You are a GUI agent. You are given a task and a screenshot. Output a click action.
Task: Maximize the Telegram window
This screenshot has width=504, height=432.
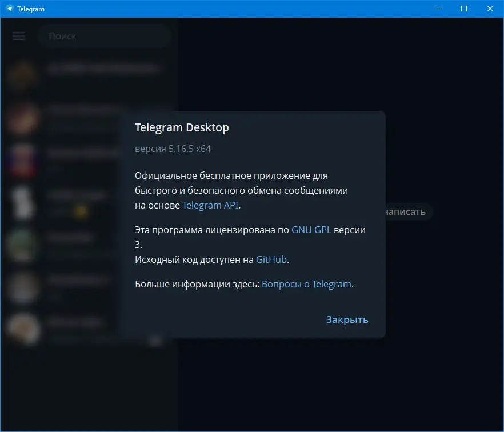(x=464, y=9)
